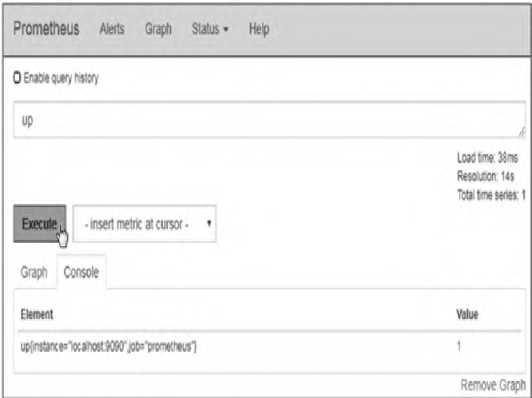Open the Help page link
The image size is (532, 398).
click(x=259, y=30)
